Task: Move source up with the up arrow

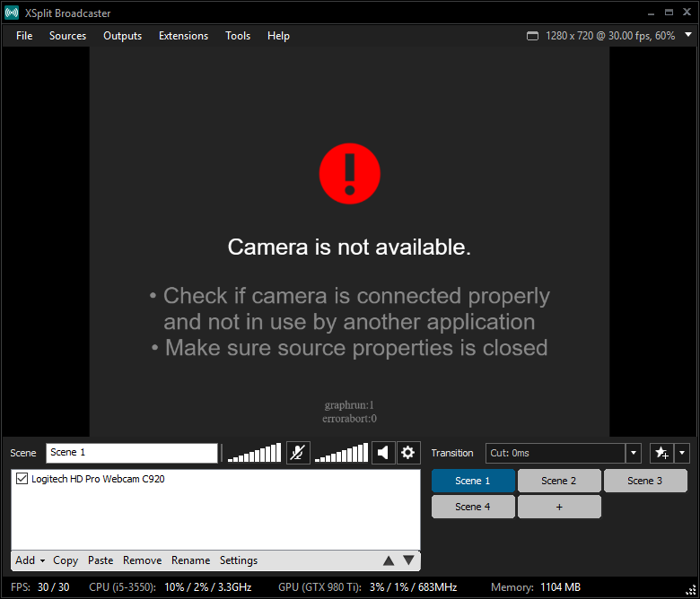Action: [389, 560]
